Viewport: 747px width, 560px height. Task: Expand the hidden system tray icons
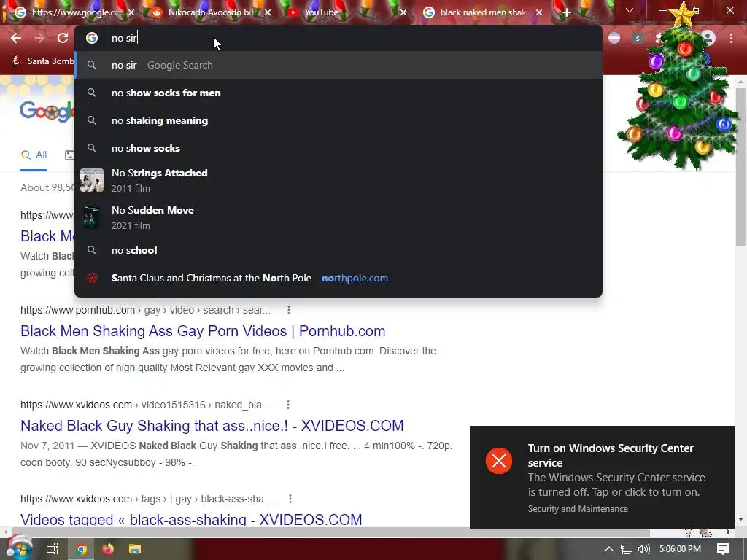tap(608, 549)
